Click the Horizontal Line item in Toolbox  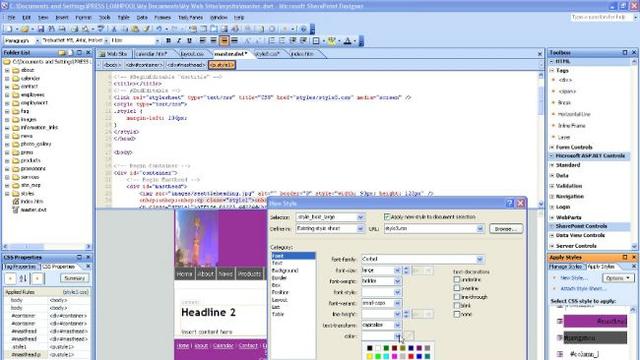coord(574,114)
